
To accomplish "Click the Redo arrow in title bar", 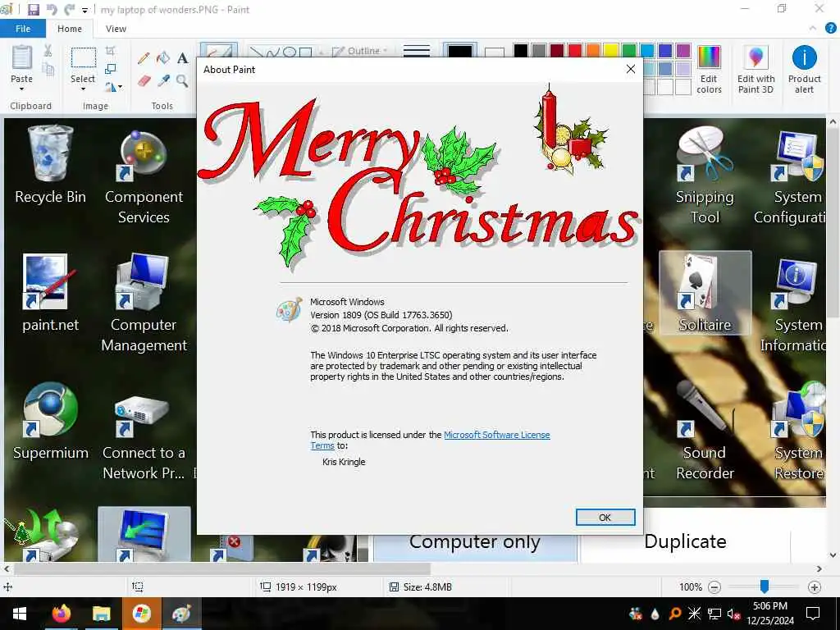I will click(69, 10).
